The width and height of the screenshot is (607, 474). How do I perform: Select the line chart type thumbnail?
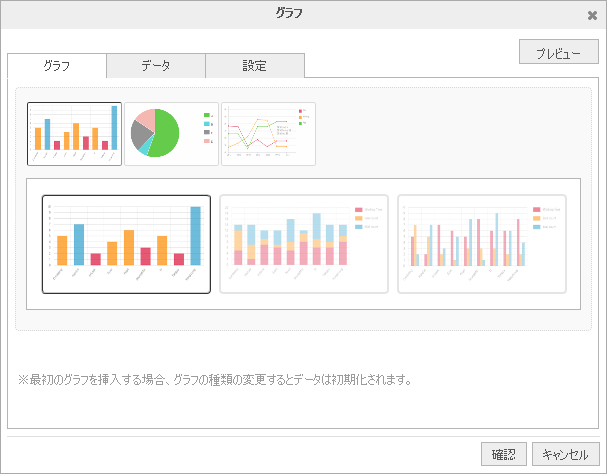(268, 133)
